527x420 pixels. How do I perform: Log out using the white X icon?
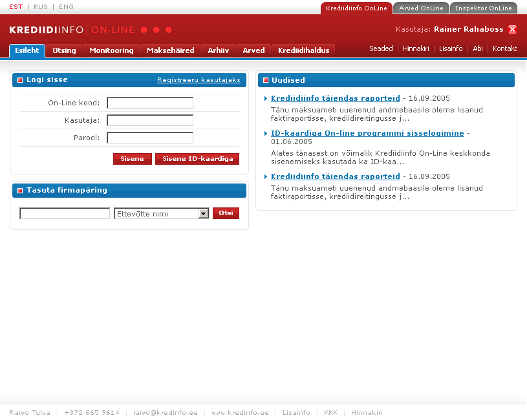tap(513, 30)
